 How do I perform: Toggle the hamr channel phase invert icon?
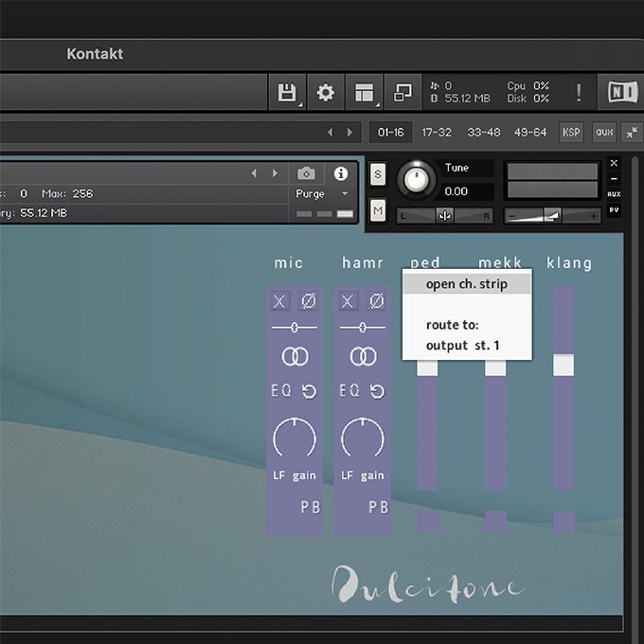(377, 301)
